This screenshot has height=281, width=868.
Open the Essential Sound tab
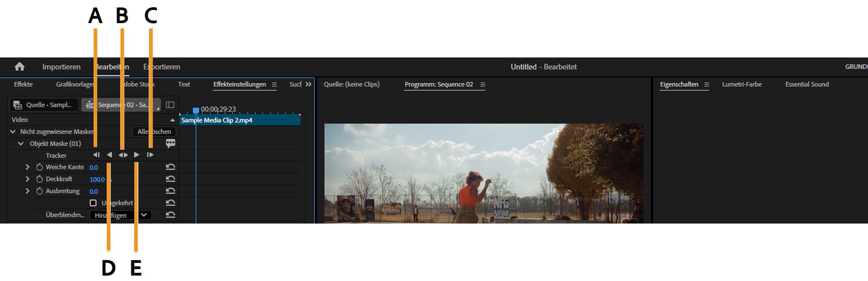click(807, 84)
